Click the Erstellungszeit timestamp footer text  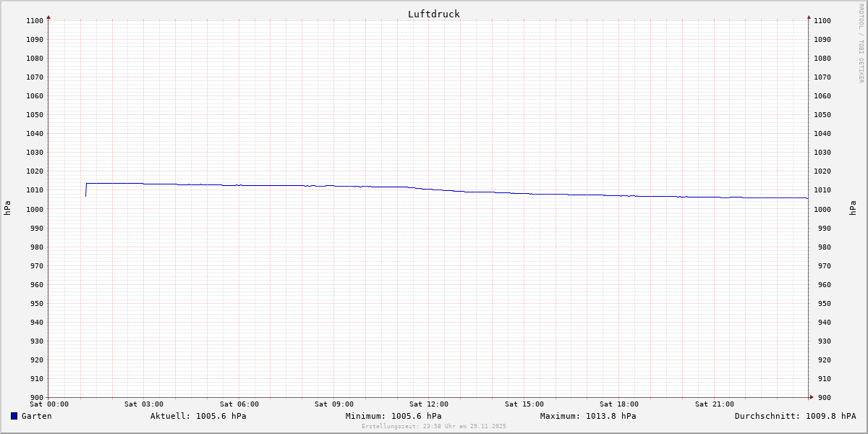(434, 427)
